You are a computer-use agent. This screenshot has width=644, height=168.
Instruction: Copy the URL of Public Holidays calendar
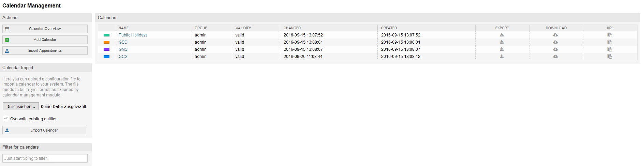[610, 35]
